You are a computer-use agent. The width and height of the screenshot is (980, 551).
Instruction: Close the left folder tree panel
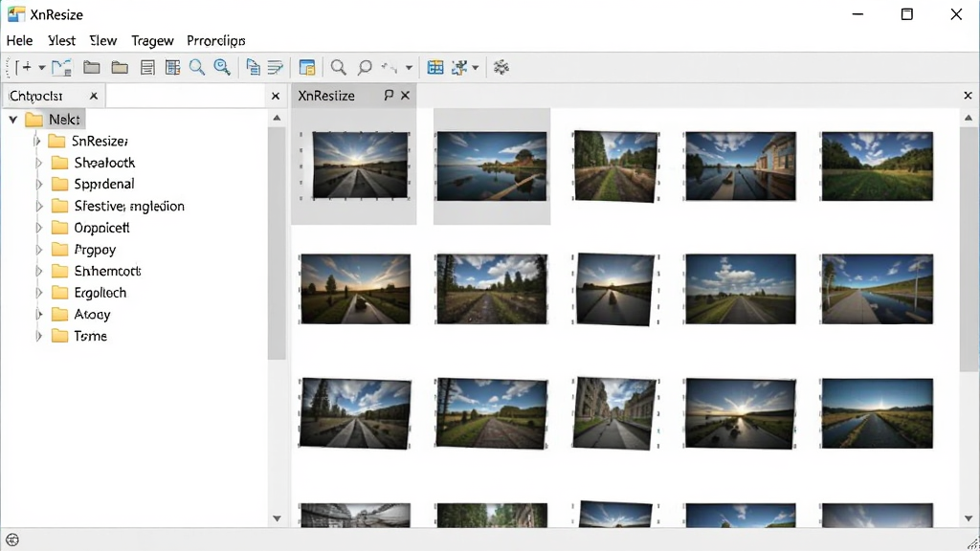tap(276, 96)
